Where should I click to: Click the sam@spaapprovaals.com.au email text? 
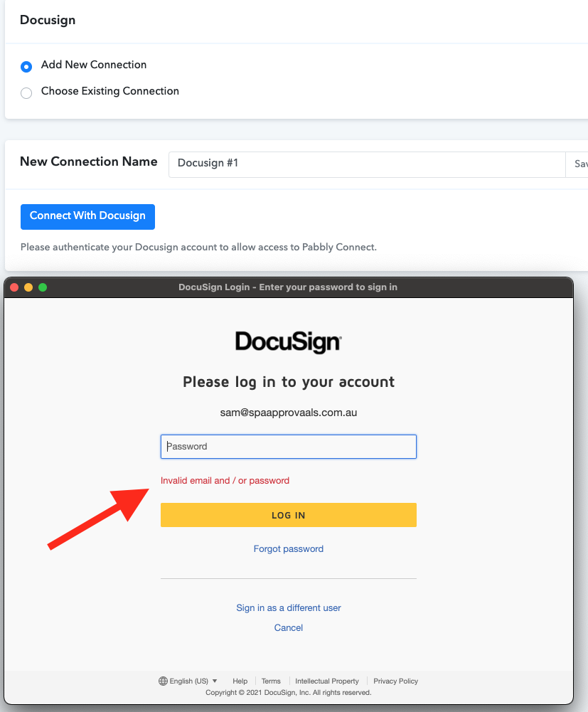pos(289,413)
